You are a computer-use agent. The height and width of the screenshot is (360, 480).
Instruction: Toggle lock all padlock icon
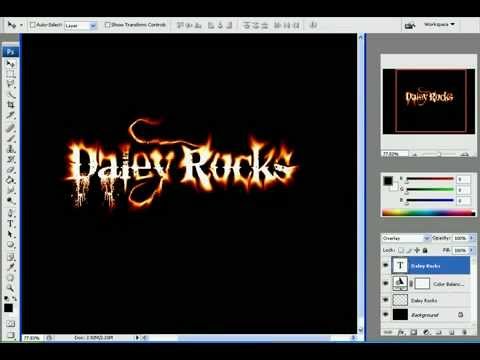(425, 250)
